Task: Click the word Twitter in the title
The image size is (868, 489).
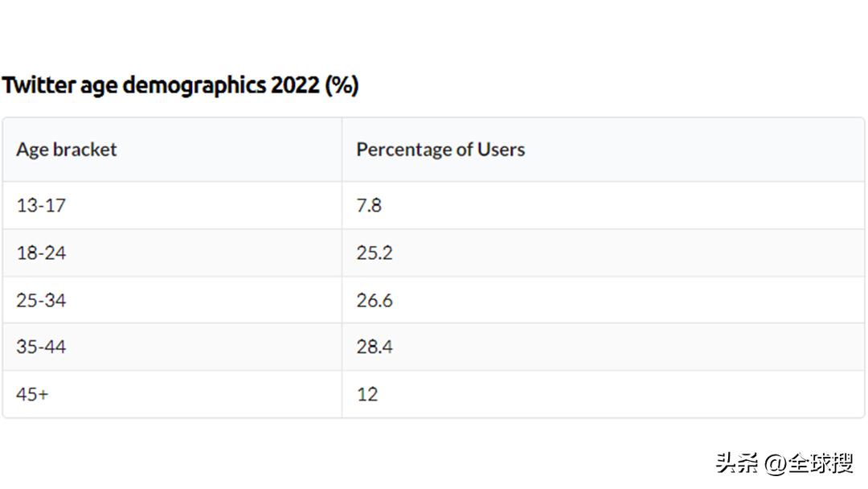Action: pyautogui.click(x=38, y=84)
